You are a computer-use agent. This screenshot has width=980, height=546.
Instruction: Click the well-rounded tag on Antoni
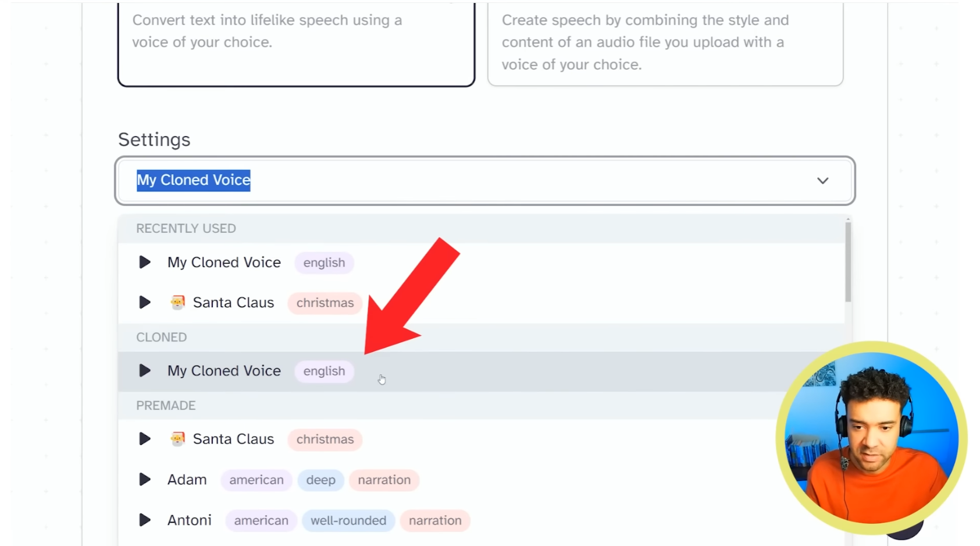pyautogui.click(x=348, y=520)
